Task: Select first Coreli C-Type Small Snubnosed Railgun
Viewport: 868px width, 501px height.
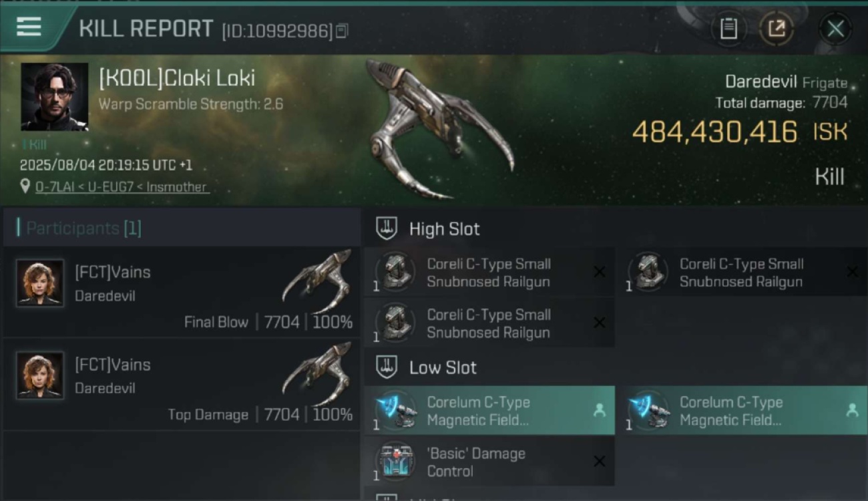Action: [x=489, y=273]
